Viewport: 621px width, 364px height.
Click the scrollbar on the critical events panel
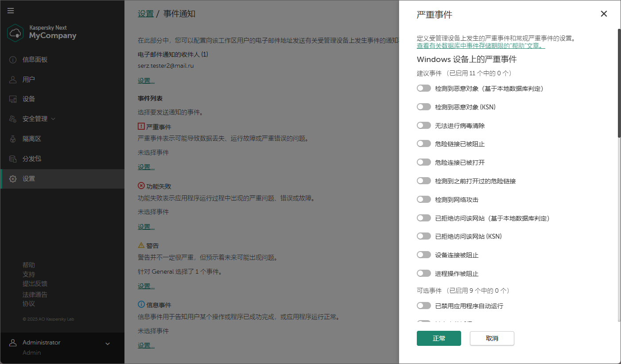tap(617, 80)
